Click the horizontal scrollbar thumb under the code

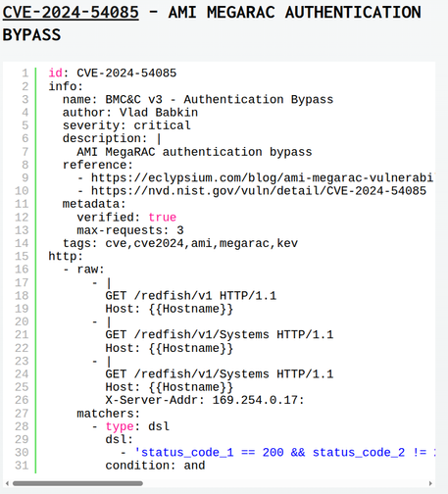(x=77, y=483)
